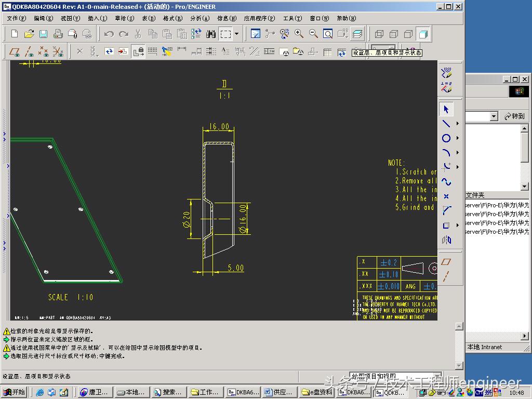Switch to the 供应... taskbar window
This screenshot has height=399, width=532.
tap(278, 392)
